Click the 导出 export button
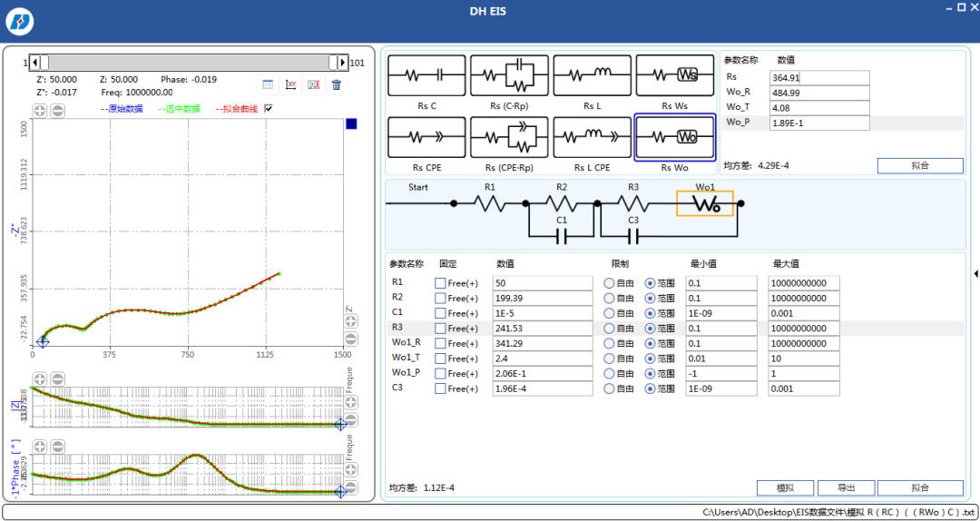This screenshot has height=521, width=980. (847, 487)
